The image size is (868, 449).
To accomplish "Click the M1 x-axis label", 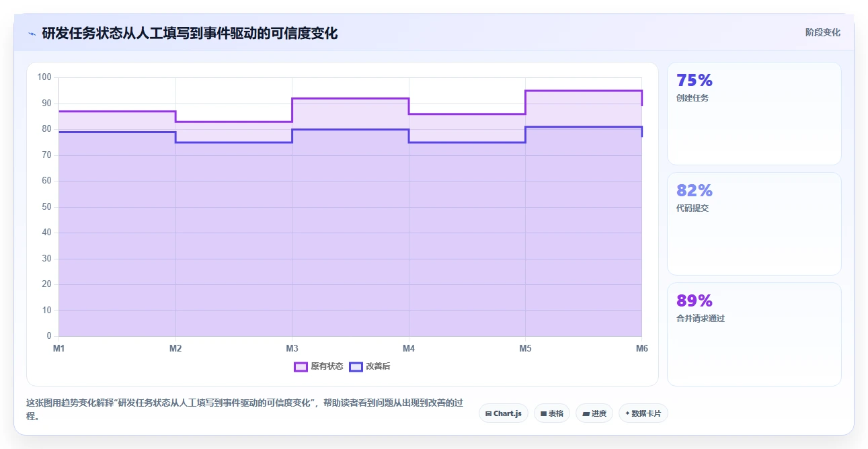I will (x=59, y=348).
